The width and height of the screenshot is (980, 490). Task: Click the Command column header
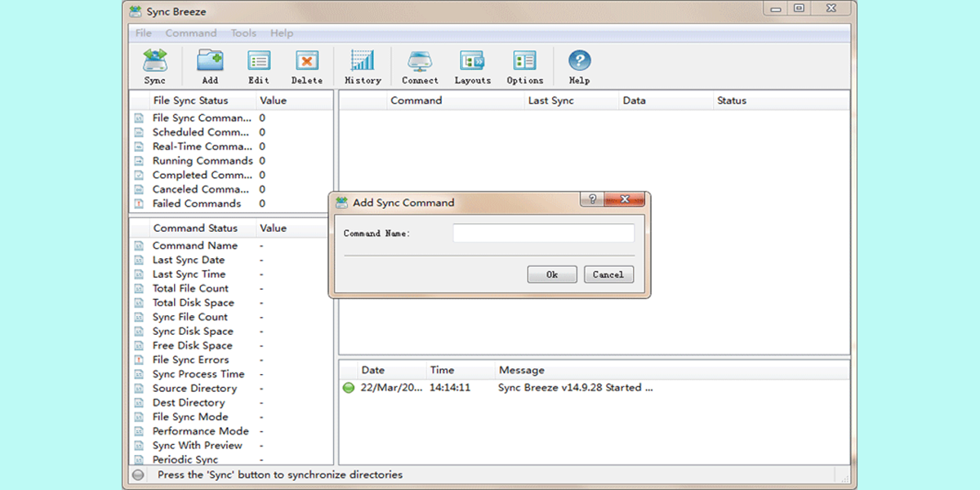(x=455, y=100)
